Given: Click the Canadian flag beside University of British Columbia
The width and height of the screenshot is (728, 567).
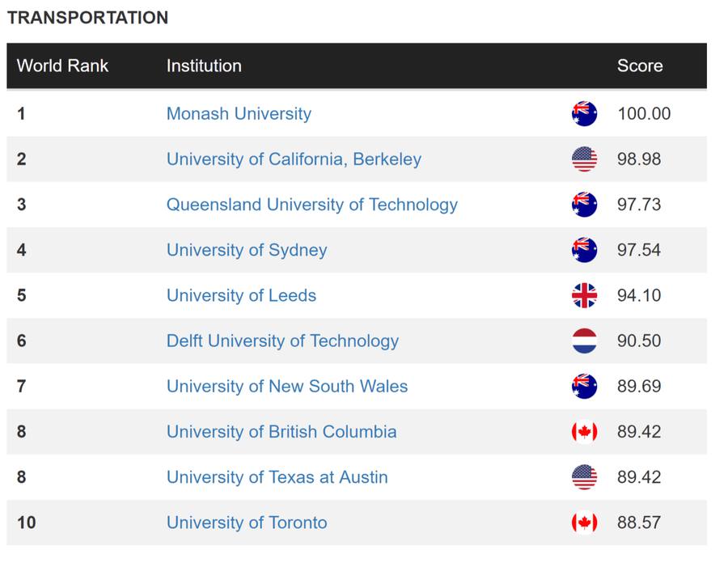Looking at the screenshot, I should [x=584, y=432].
